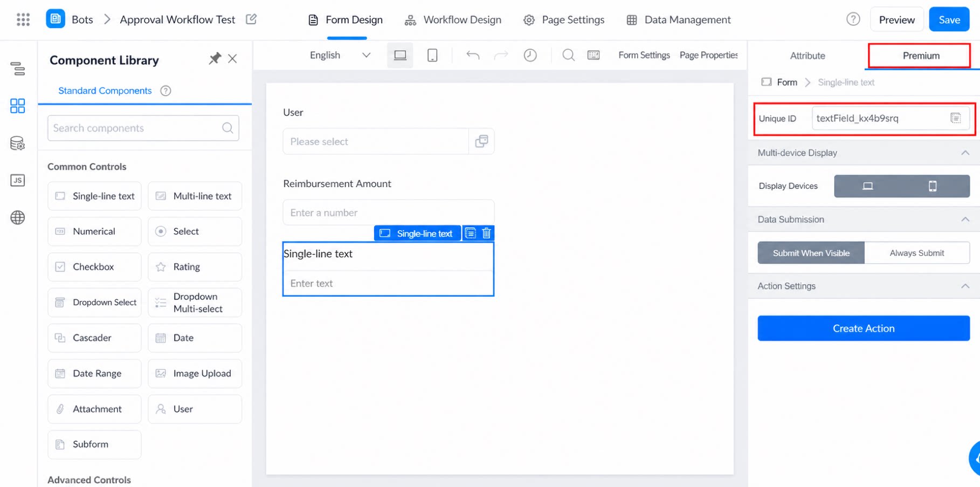The width and height of the screenshot is (980, 487).
Task: Toggle the desktop Display Devices button
Action: click(867, 186)
